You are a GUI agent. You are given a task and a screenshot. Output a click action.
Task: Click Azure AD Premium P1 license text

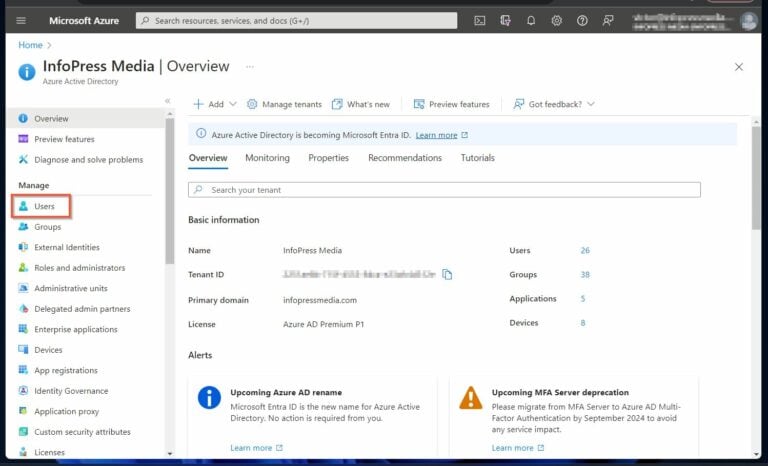323,324
